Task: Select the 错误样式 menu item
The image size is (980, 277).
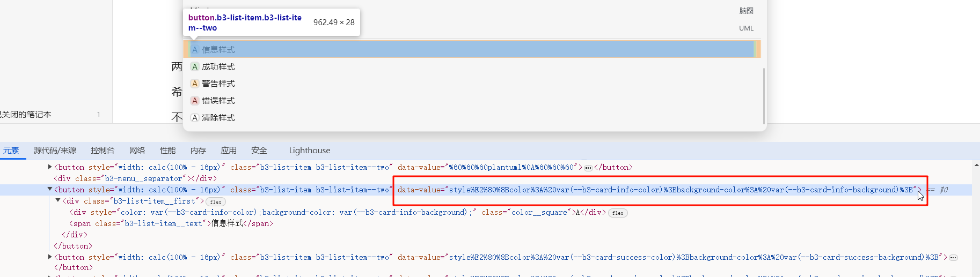Action: point(472,101)
